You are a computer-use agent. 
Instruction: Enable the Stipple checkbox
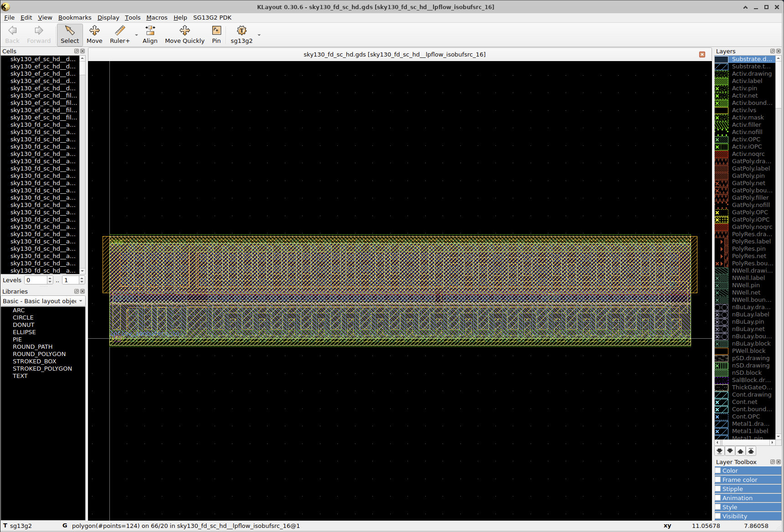[718, 489]
